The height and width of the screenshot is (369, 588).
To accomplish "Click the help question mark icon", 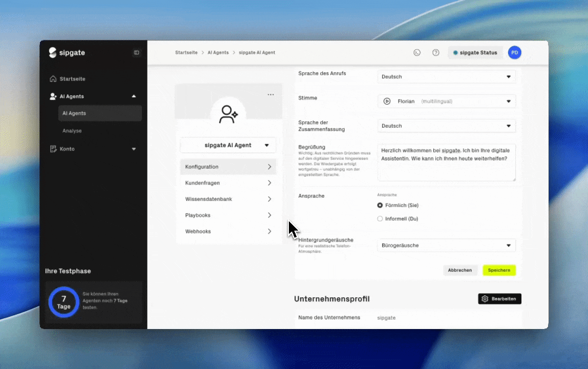I will pos(435,52).
